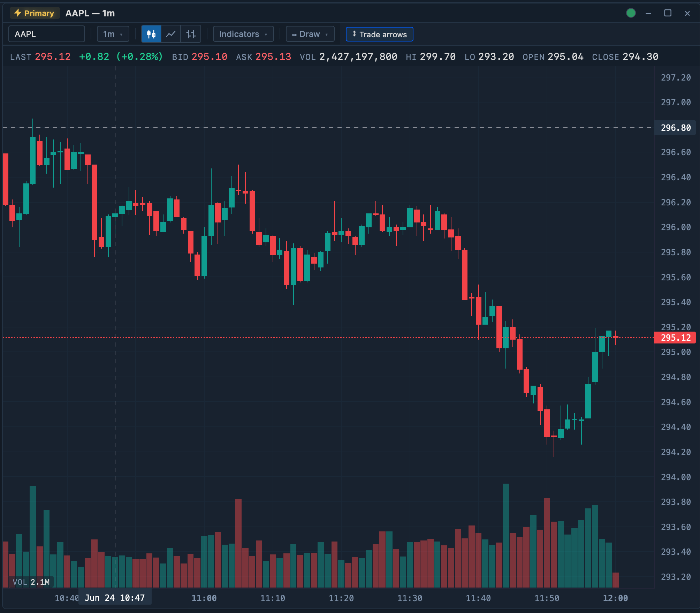Select the OHLC bars chart icon
This screenshot has height=613, width=700.
click(x=191, y=34)
